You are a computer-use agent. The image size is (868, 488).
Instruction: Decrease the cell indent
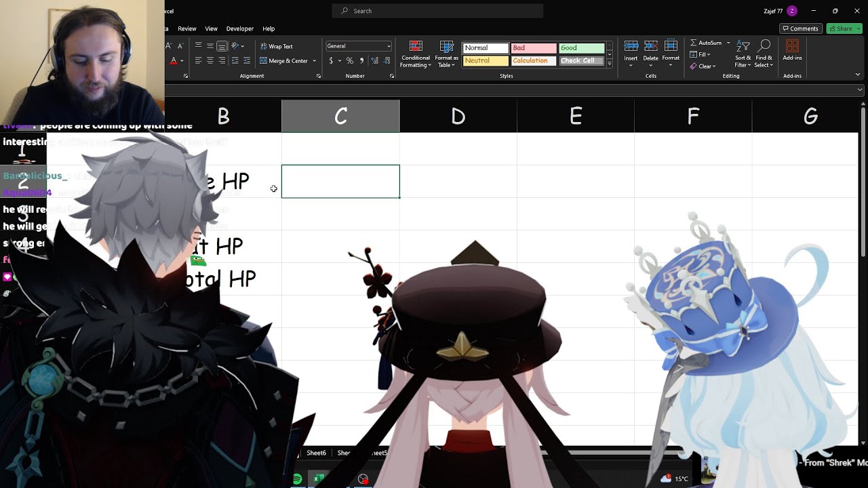point(235,61)
